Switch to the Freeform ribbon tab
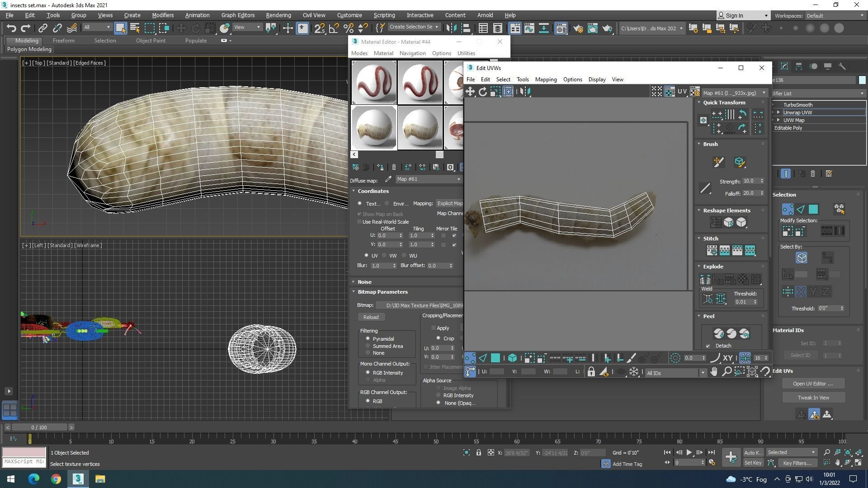This screenshot has width=868, height=488. 64,41
